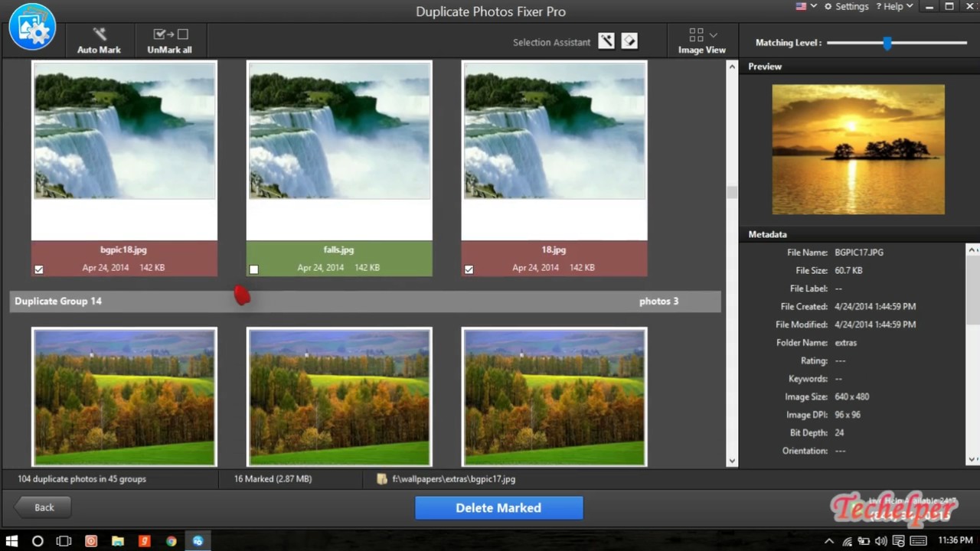Click the Image Size value 640 x 480
The width and height of the screenshot is (980, 551).
pos(852,396)
